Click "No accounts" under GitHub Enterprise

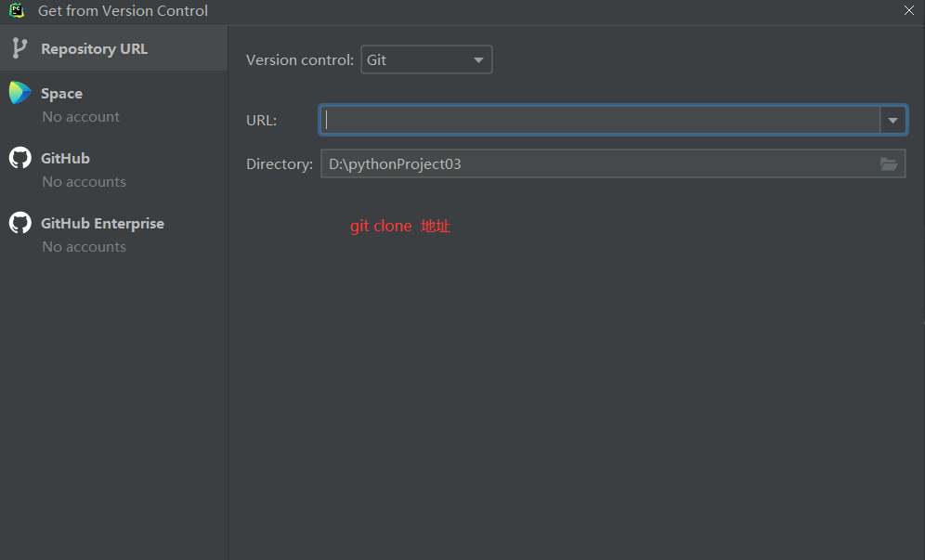(x=84, y=247)
